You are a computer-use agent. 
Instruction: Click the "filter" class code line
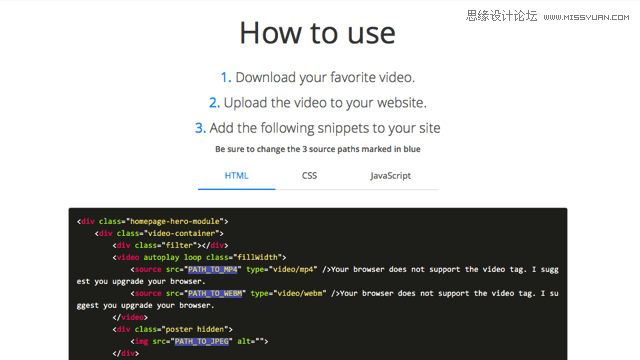pos(170,245)
